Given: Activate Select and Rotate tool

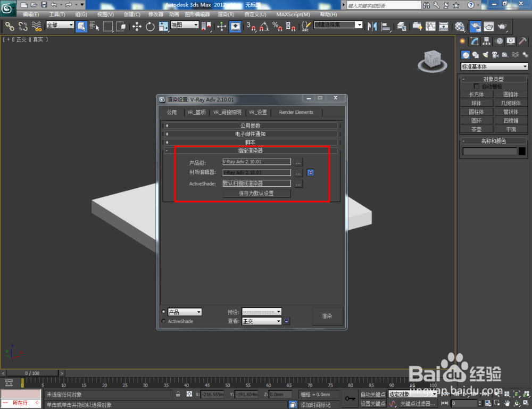Looking at the screenshot, I should tap(150, 26).
